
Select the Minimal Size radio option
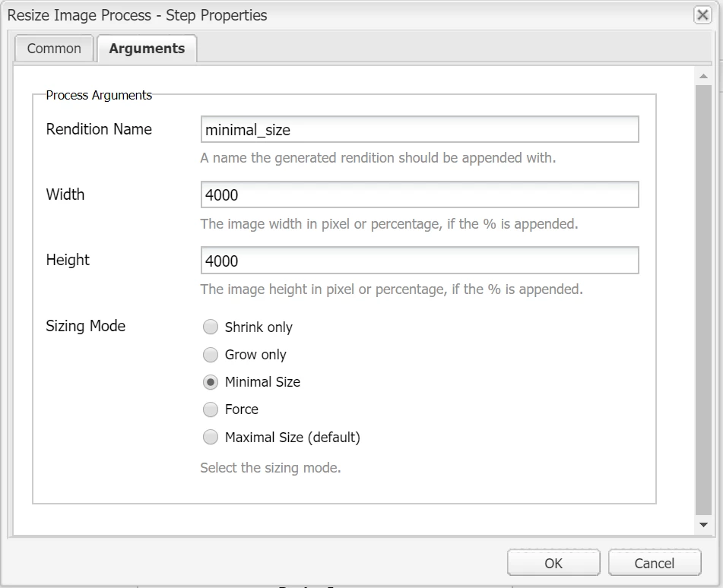point(211,382)
